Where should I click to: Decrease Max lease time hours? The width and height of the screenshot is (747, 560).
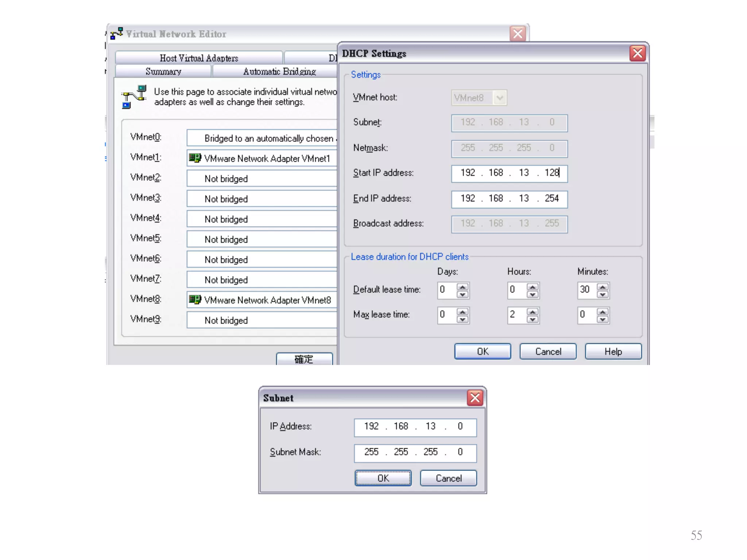click(533, 319)
